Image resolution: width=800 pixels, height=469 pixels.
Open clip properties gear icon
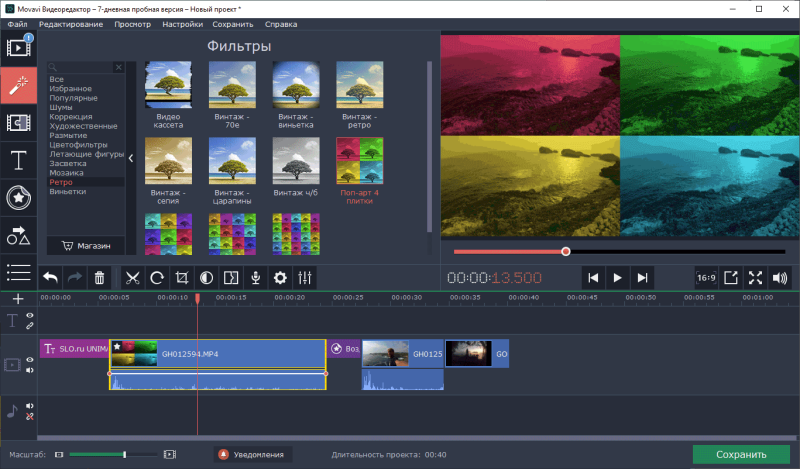[281, 277]
